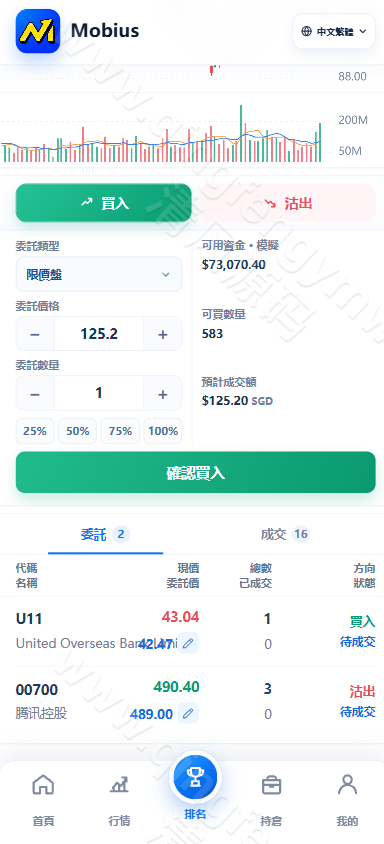
Task: Click the globe icon in language selector
Action: pyautogui.click(x=306, y=31)
